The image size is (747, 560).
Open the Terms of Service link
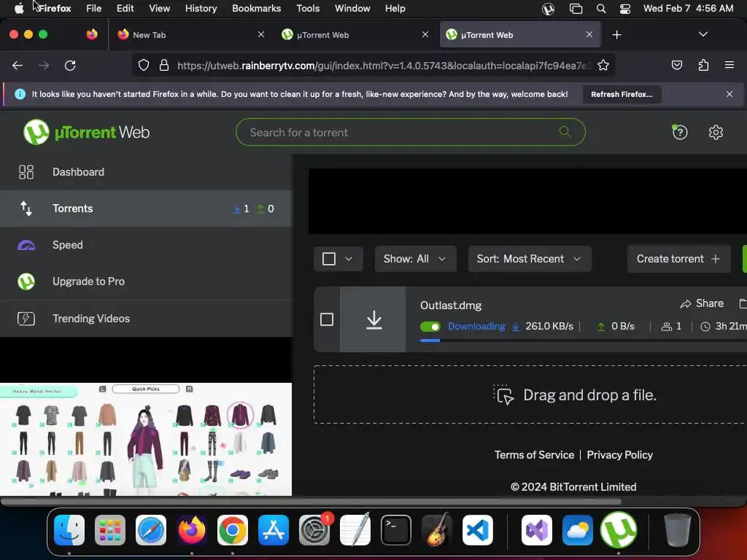pos(534,455)
